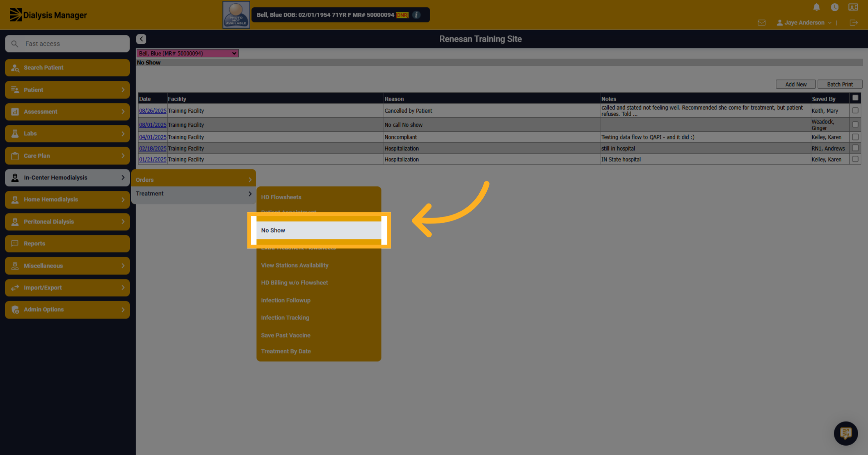The height and width of the screenshot is (455, 868).
Task: Click the Dialysis Manager logo
Action: 48,15
